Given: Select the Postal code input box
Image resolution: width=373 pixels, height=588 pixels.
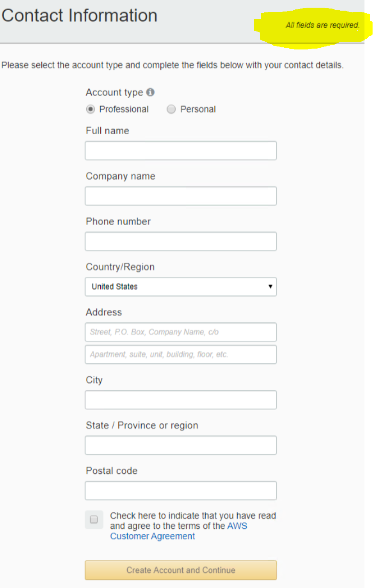Looking at the screenshot, I should 181,491.
